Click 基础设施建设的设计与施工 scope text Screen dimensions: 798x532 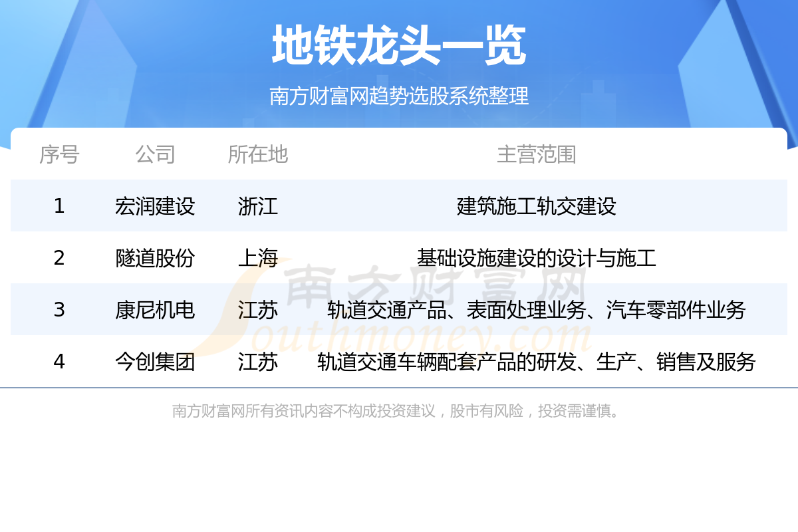tap(536, 258)
